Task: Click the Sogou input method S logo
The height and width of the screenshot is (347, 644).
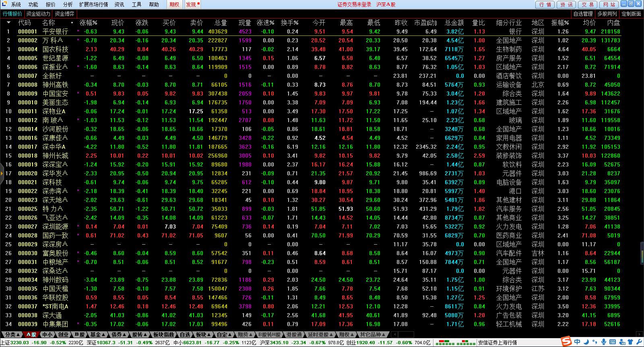Action: [567, 342]
